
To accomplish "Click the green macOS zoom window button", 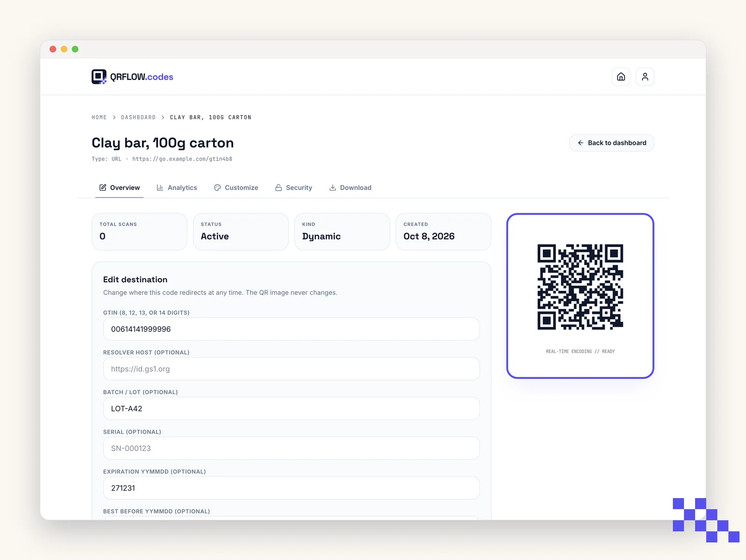I will tap(75, 49).
